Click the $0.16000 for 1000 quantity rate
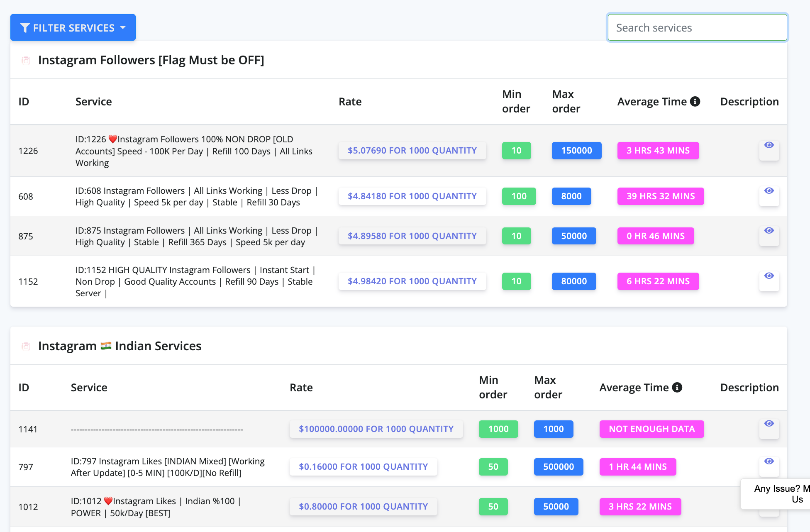This screenshot has width=810, height=532. click(363, 467)
